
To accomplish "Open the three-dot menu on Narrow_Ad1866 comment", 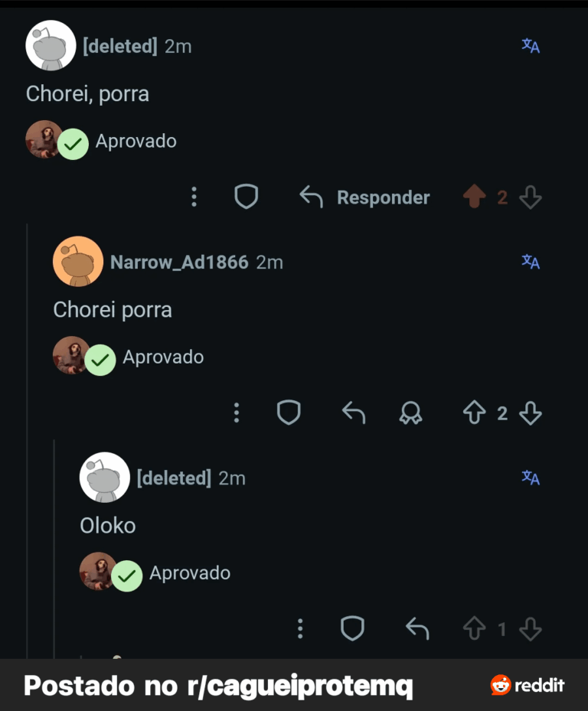I will 237,413.
